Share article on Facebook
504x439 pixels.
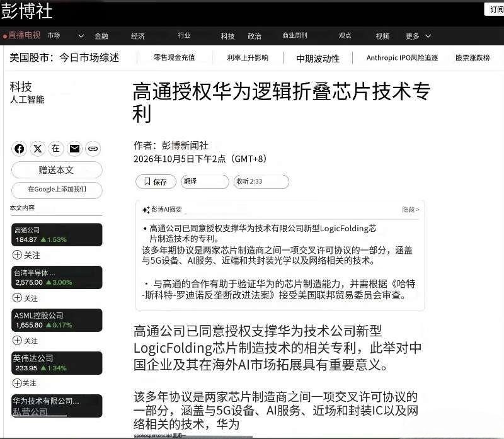pyautogui.click(x=20, y=149)
